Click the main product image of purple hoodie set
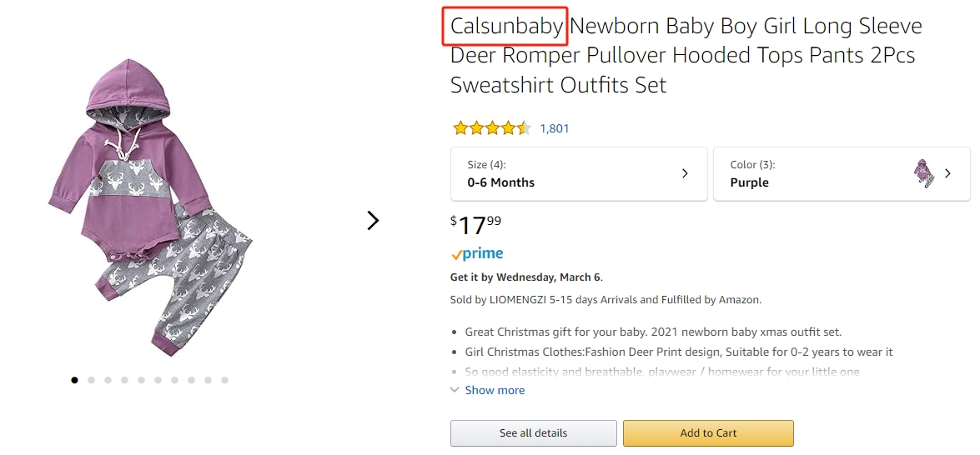The height and width of the screenshot is (455, 980). 150,207
